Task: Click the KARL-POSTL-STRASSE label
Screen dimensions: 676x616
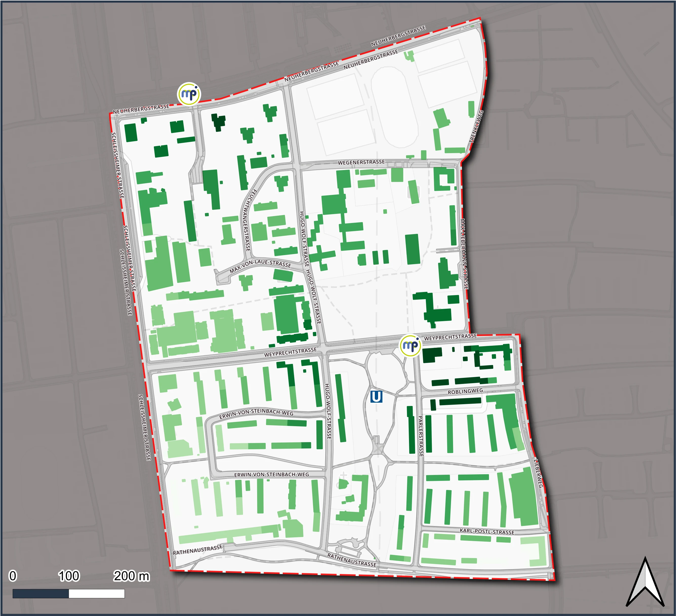Action: pos(487,531)
